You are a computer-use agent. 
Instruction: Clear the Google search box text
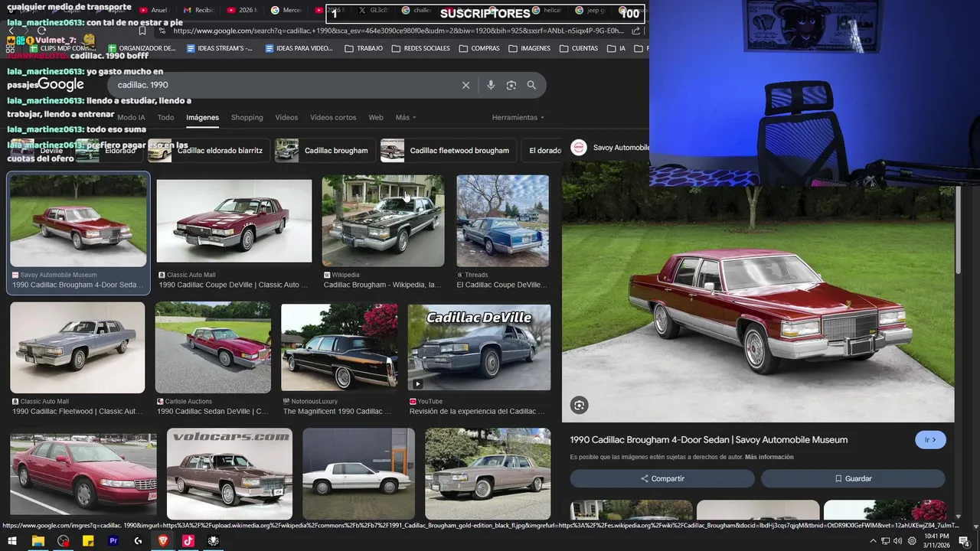(465, 85)
